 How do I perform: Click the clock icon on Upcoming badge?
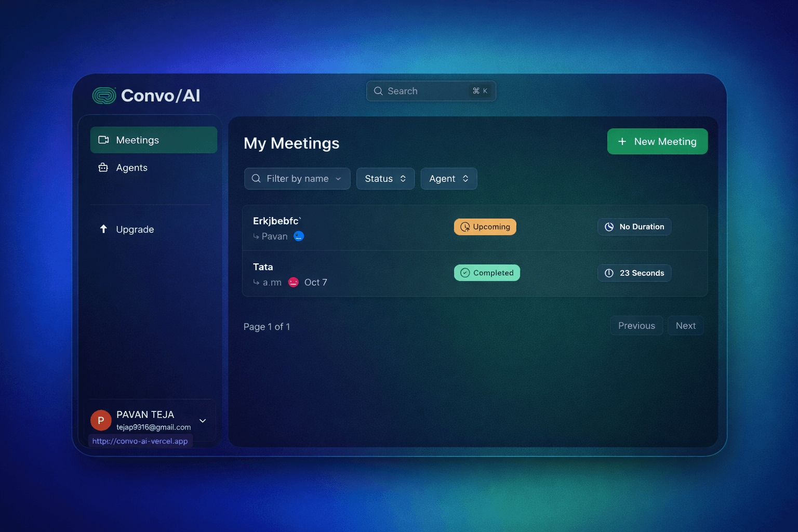(x=465, y=227)
